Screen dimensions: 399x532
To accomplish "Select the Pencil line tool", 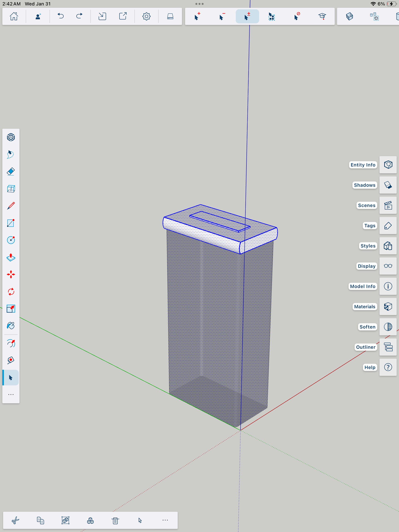I will [11, 206].
